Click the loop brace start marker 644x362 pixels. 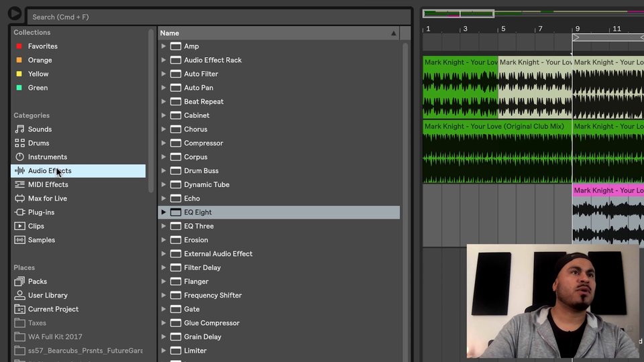point(576,38)
